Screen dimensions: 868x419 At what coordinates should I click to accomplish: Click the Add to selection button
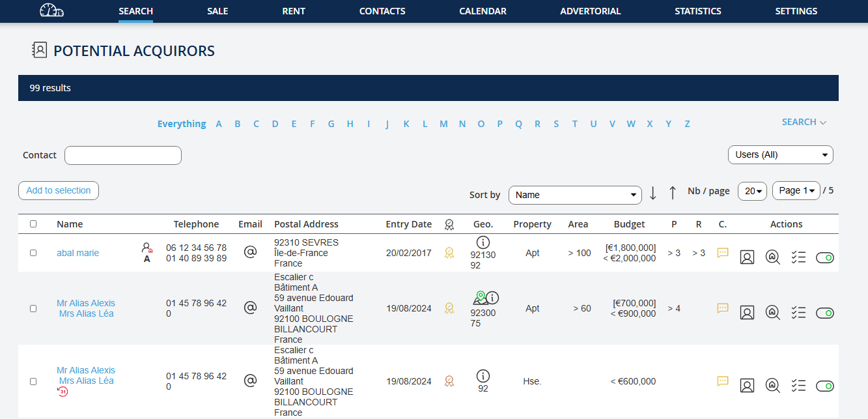pos(59,190)
